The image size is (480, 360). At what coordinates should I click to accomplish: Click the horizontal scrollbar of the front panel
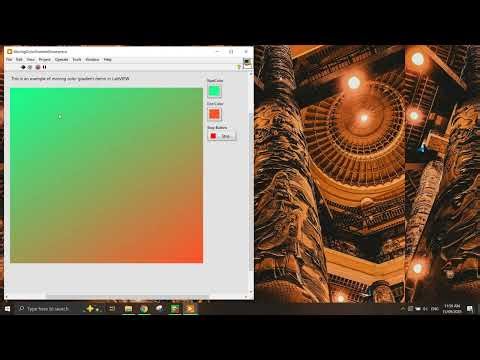pos(127,296)
